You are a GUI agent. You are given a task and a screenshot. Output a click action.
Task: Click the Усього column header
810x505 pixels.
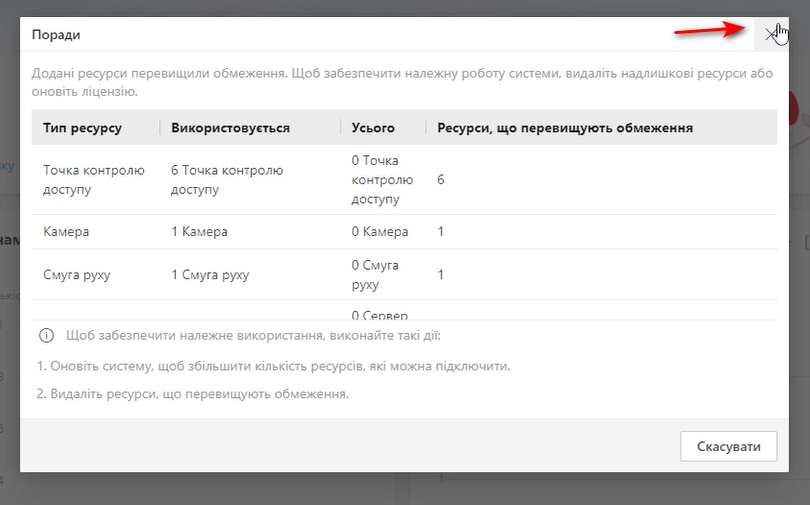(373, 128)
